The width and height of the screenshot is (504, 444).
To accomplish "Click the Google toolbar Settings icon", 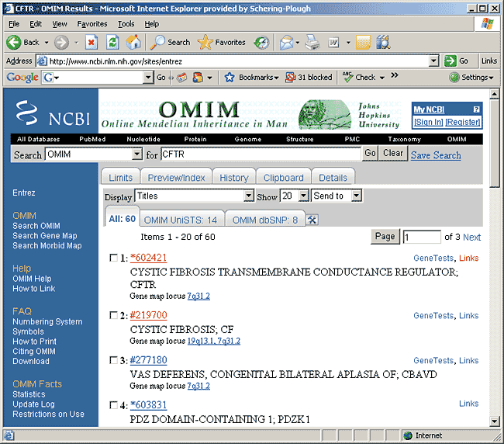I will 454,77.
